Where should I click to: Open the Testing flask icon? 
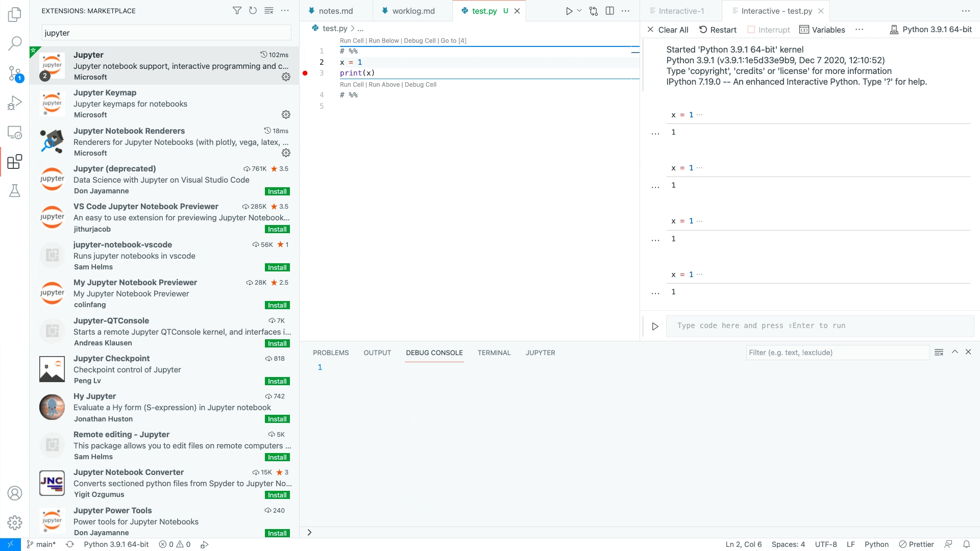point(15,191)
